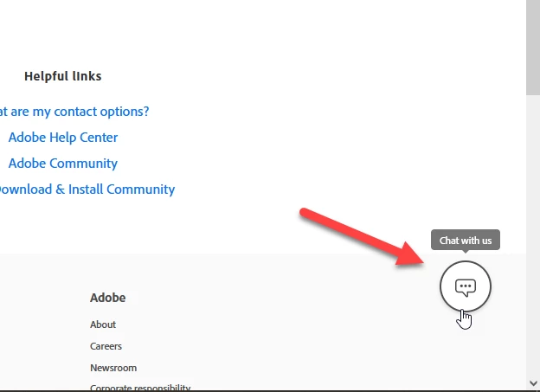Click the scrollbar down arrow
Image resolution: width=540 pixels, height=392 pixels.
click(x=533, y=383)
